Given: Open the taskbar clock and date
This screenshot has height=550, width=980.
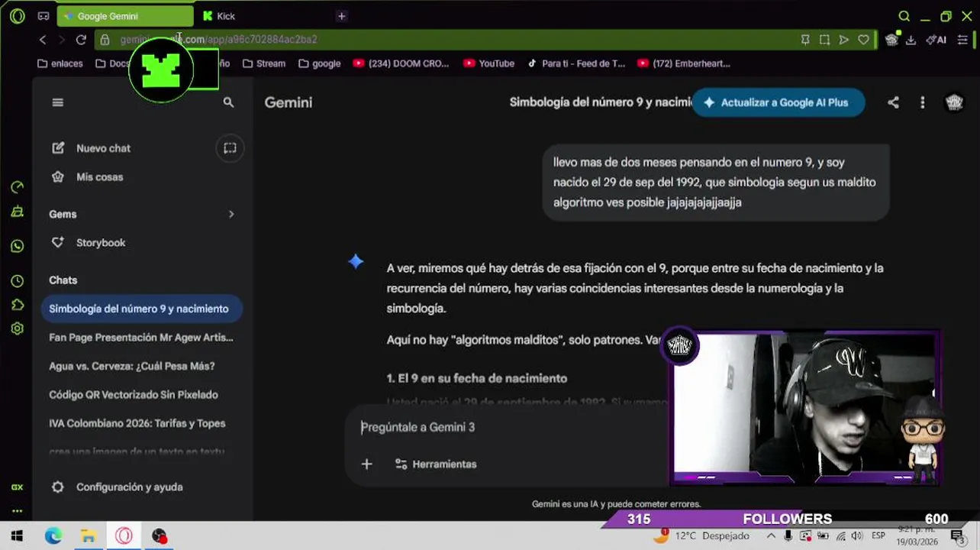Looking at the screenshot, I should click(x=915, y=535).
